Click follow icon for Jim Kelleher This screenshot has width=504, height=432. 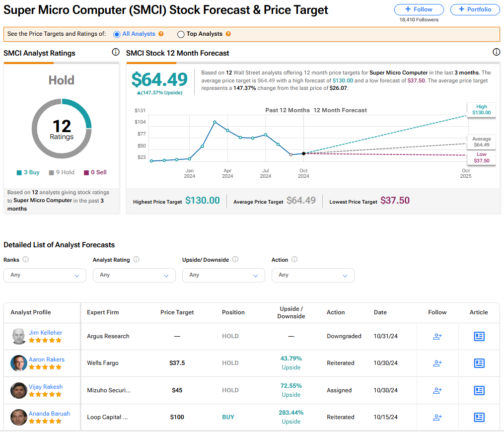pyautogui.click(x=437, y=336)
